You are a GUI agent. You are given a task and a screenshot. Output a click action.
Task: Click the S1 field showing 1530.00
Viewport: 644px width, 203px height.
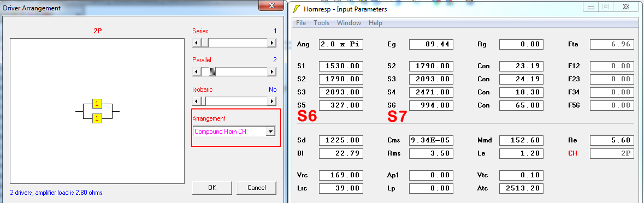click(x=341, y=66)
